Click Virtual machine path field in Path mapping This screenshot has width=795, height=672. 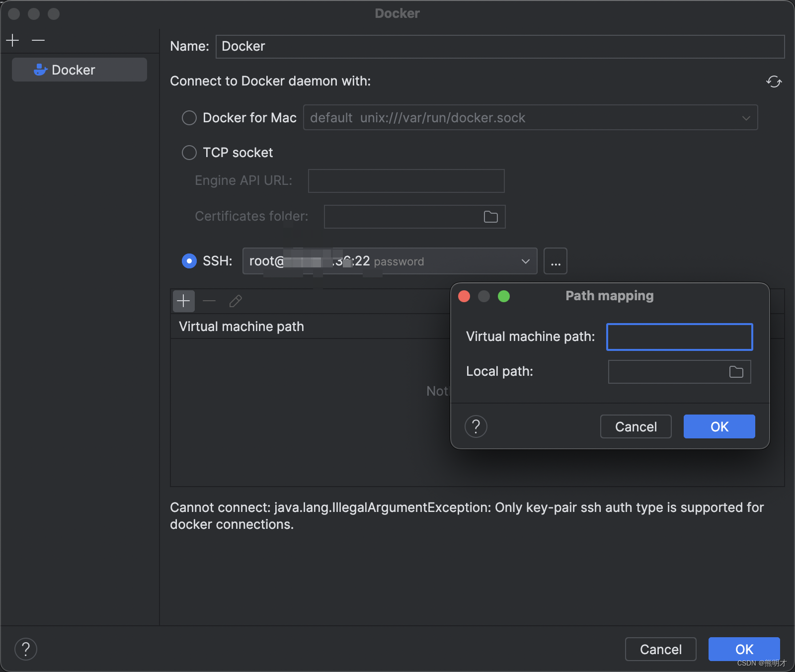[679, 337]
